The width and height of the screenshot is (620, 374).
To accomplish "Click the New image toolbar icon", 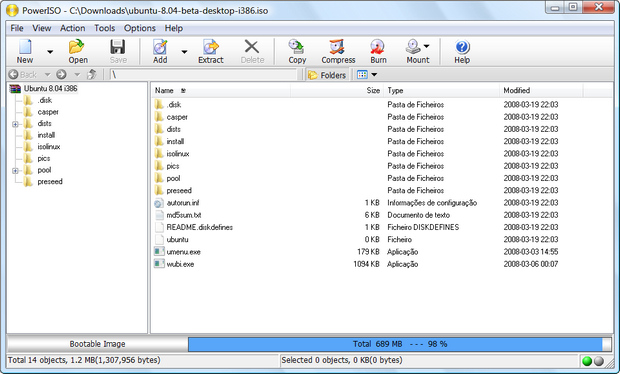I will click(25, 47).
